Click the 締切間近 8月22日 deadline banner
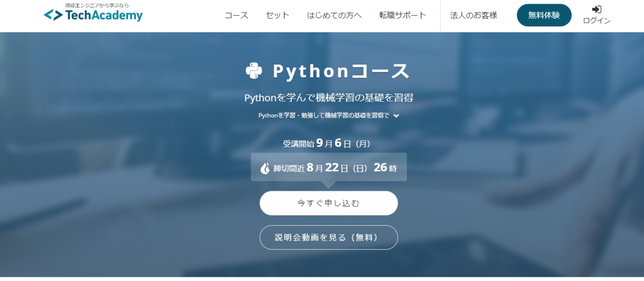Image resolution: width=644 pixels, height=281 pixels. tap(328, 167)
